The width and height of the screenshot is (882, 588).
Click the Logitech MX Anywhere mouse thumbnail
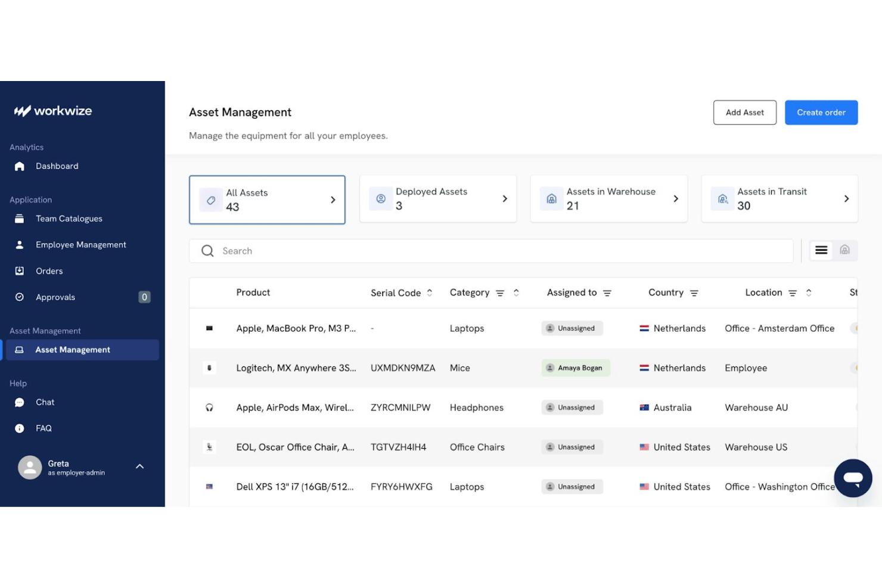pos(209,368)
